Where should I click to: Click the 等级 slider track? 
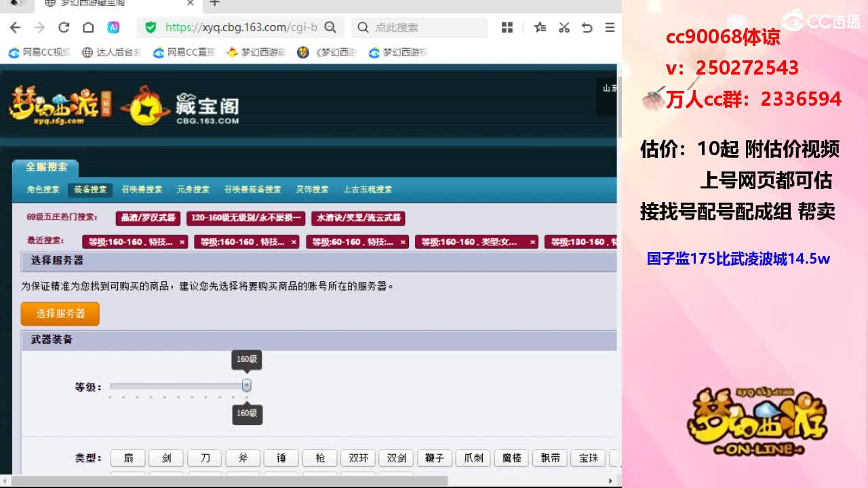pos(178,386)
